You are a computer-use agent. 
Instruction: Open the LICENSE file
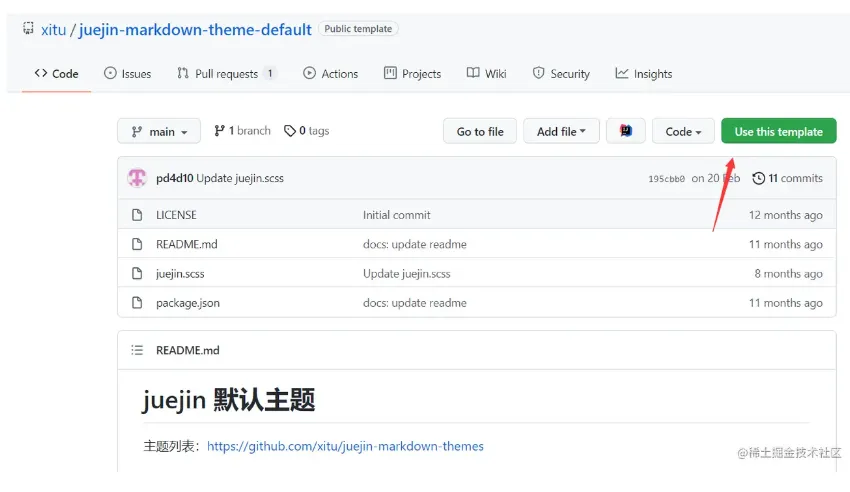176,215
